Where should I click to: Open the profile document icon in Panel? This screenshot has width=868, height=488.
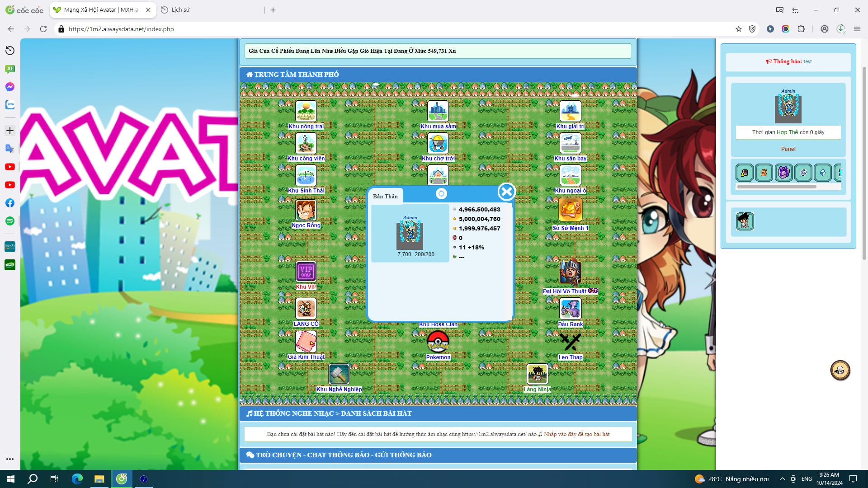744,173
